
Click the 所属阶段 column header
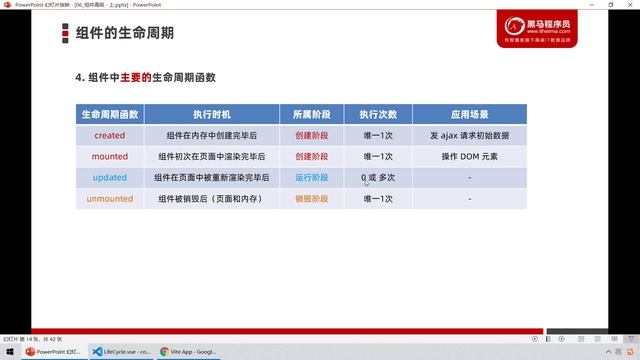(x=311, y=114)
